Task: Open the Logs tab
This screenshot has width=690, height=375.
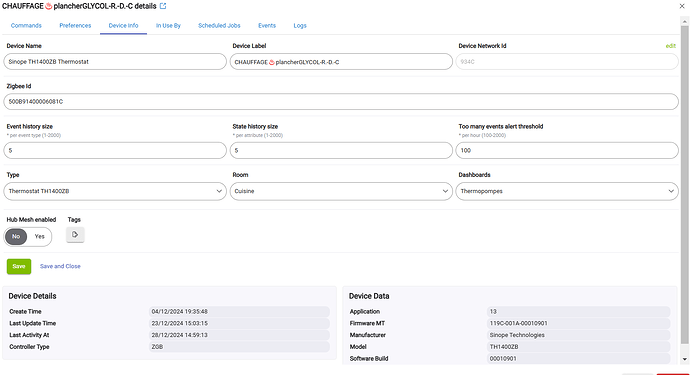Action: point(300,26)
